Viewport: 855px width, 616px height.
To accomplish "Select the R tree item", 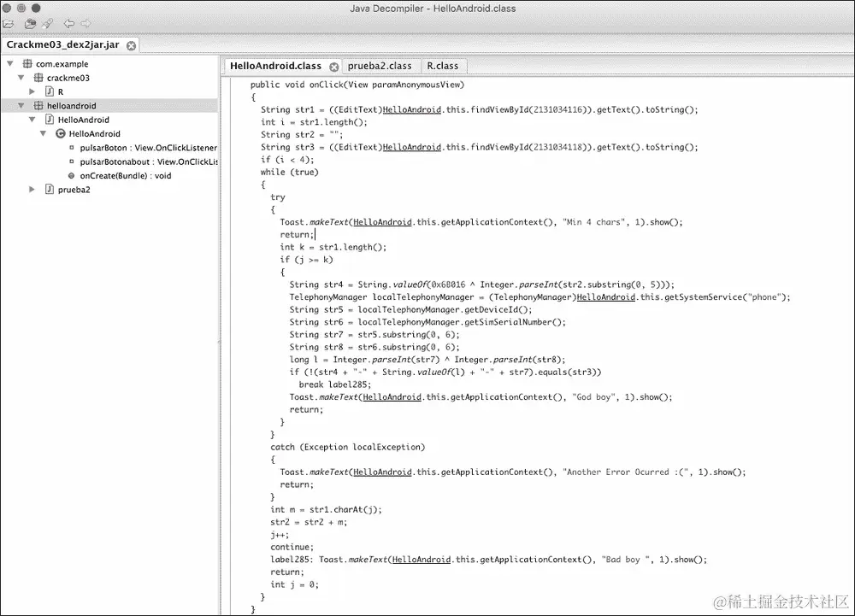I will 61,92.
